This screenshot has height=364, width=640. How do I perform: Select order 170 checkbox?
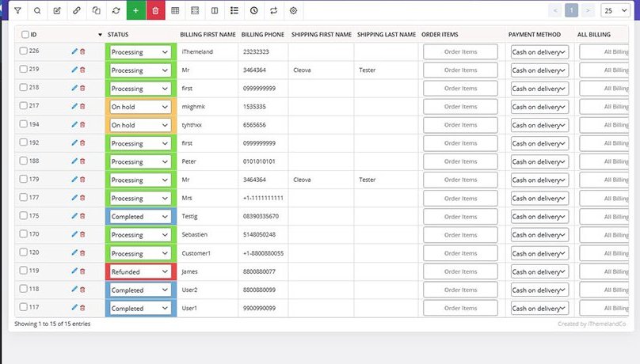click(x=23, y=234)
